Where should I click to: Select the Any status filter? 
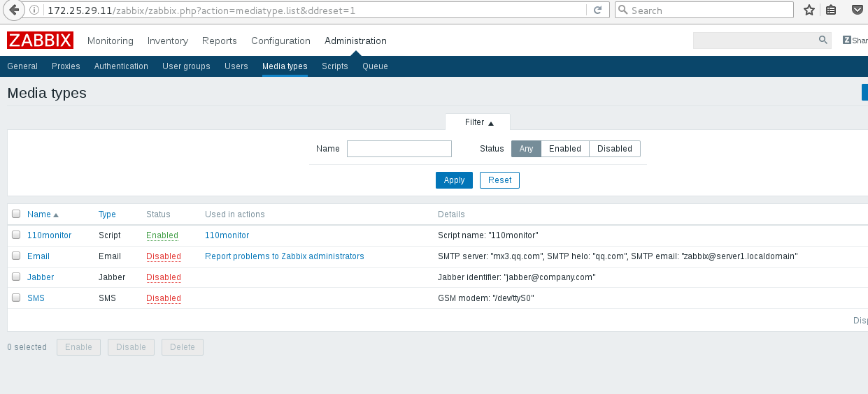[x=526, y=149]
